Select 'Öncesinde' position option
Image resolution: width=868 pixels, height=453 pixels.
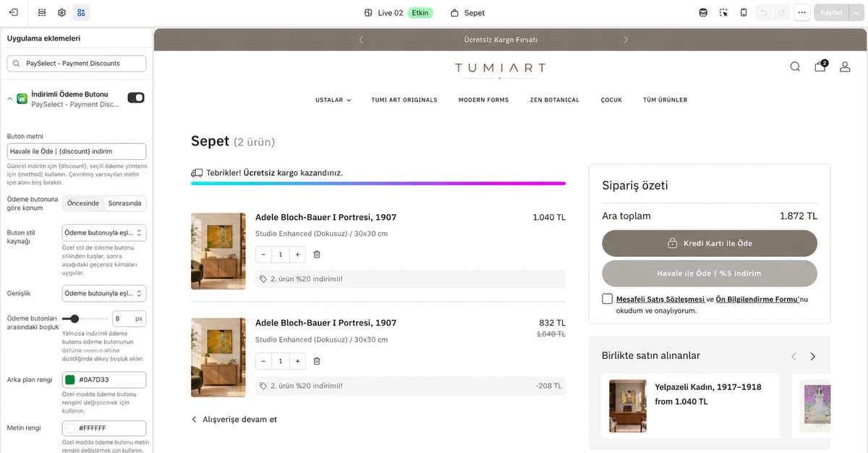(x=83, y=203)
